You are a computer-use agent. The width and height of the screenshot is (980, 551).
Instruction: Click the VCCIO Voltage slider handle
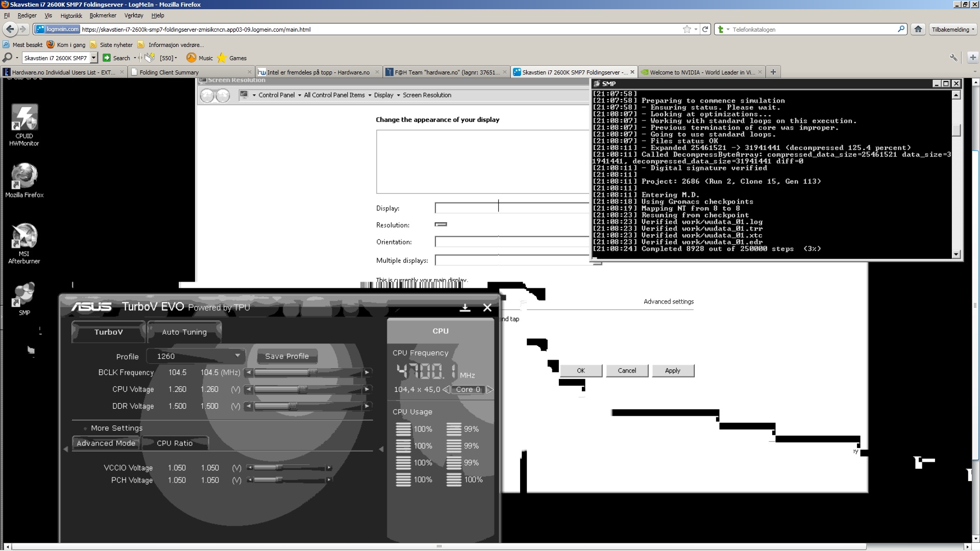click(279, 467)
